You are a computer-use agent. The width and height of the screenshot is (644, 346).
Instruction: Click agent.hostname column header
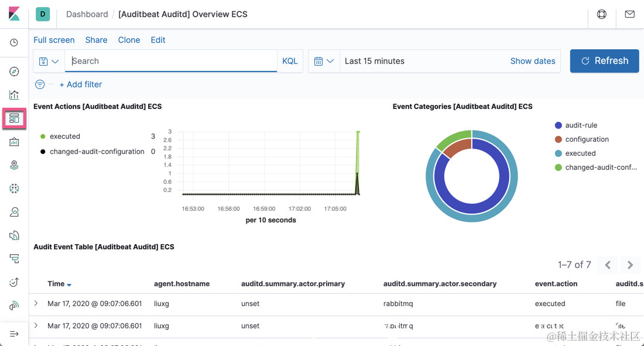coord(181,284)
